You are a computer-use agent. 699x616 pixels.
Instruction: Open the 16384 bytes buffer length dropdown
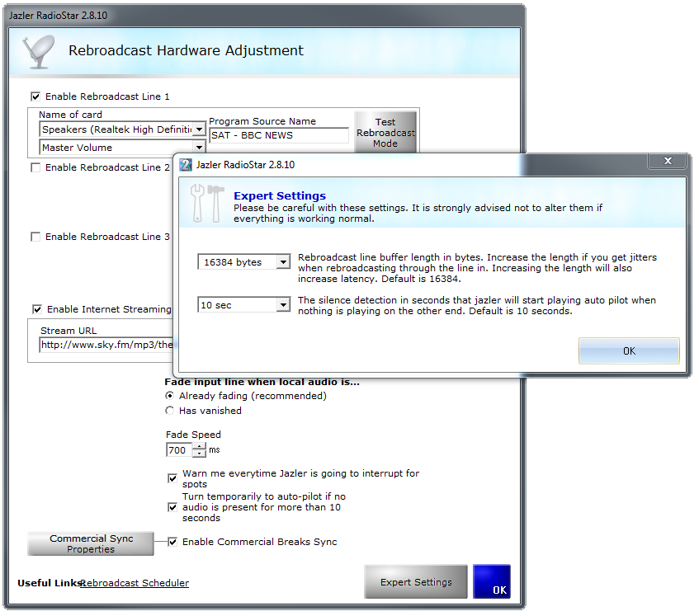coord(283,262)
